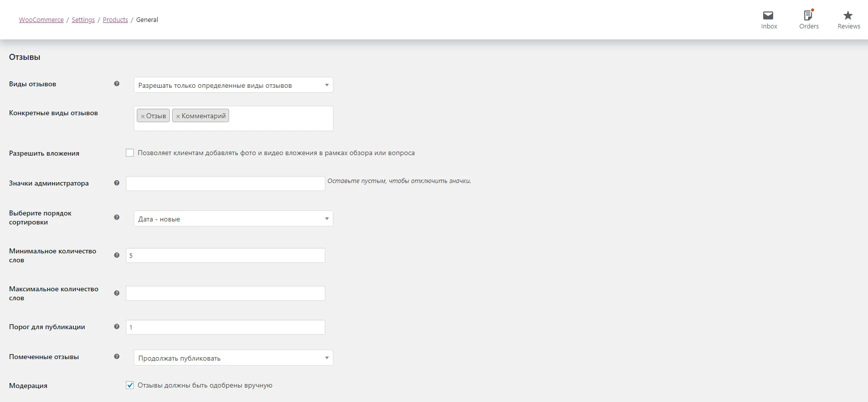Open the Reviews star icon
The height and width of the screenshot is (402, 868).
(848, 15)
